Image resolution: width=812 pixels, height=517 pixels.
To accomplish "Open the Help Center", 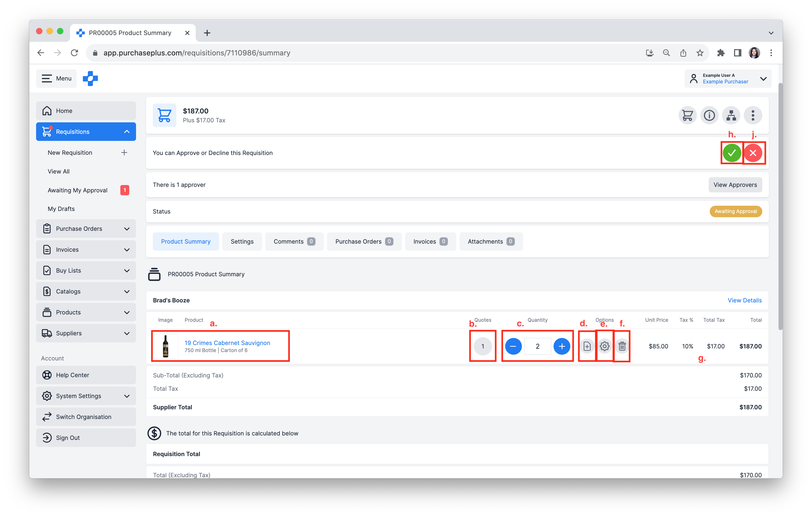I will point(86,375).
